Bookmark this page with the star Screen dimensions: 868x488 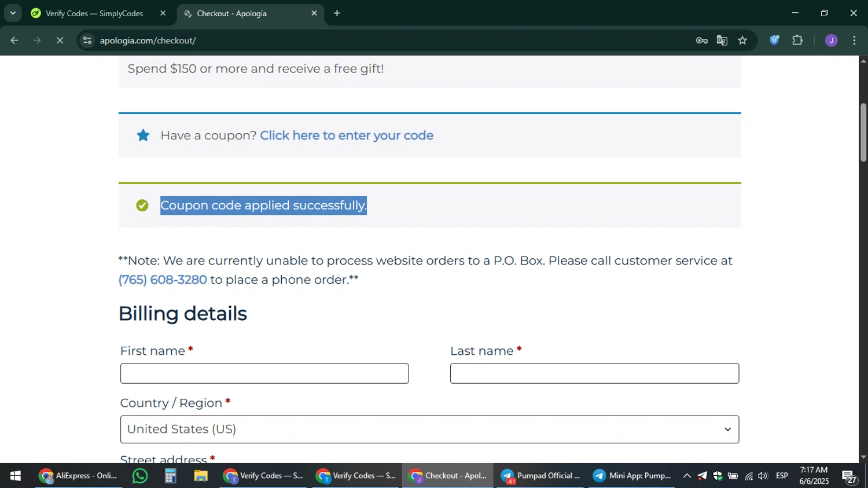coord(743,41)
